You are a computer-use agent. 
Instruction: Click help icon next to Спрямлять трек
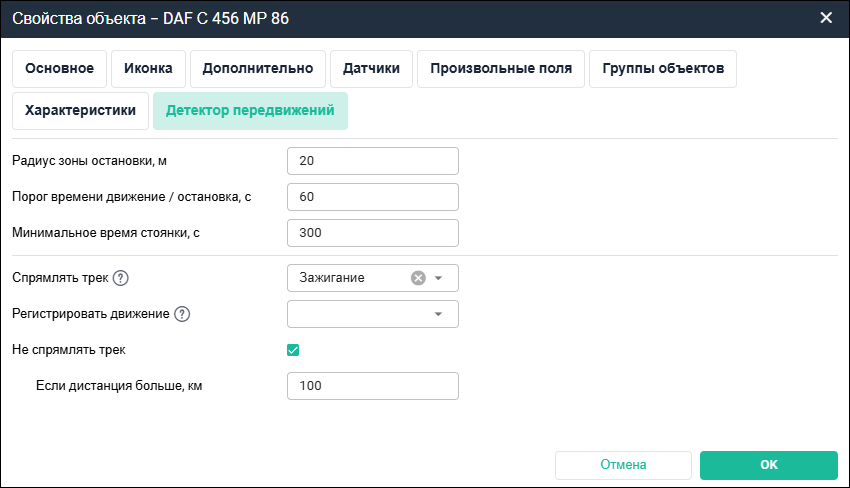click(x=122, y=278)
